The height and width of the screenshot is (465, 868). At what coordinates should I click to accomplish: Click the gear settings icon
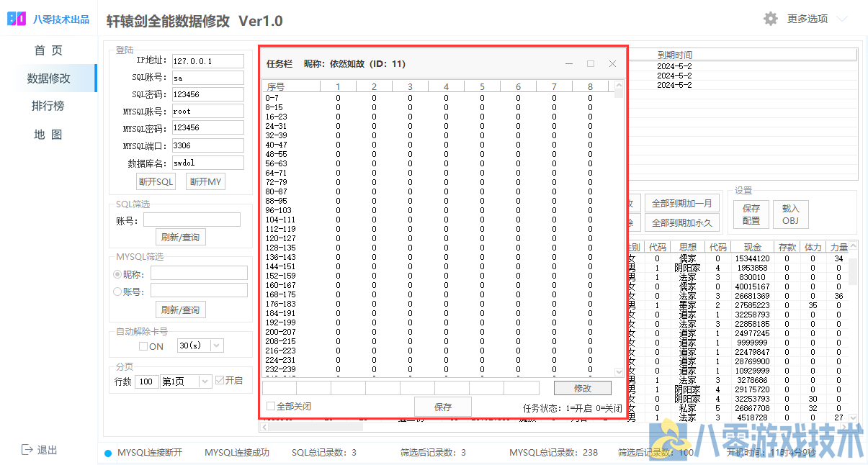pos(771,19)
